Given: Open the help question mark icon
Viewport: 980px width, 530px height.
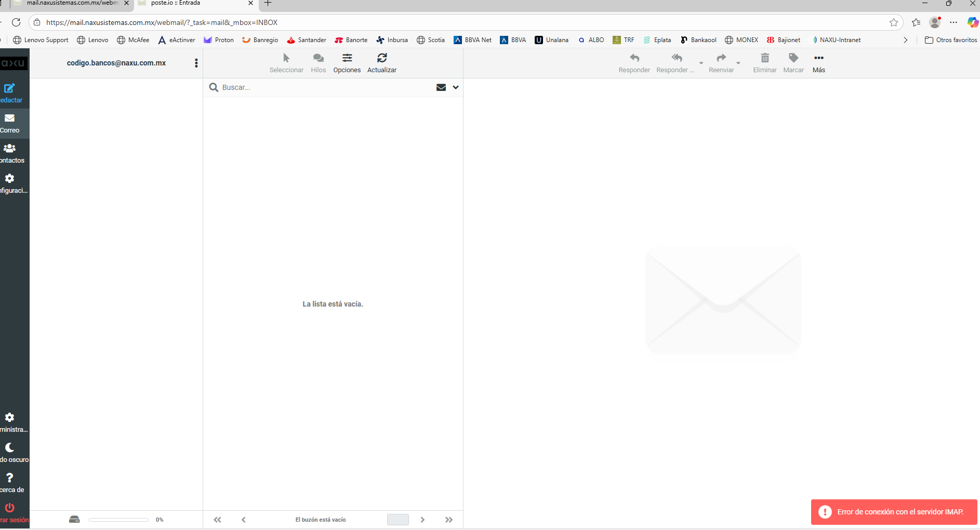Looking at the screenshot, I should coord(9,478).
